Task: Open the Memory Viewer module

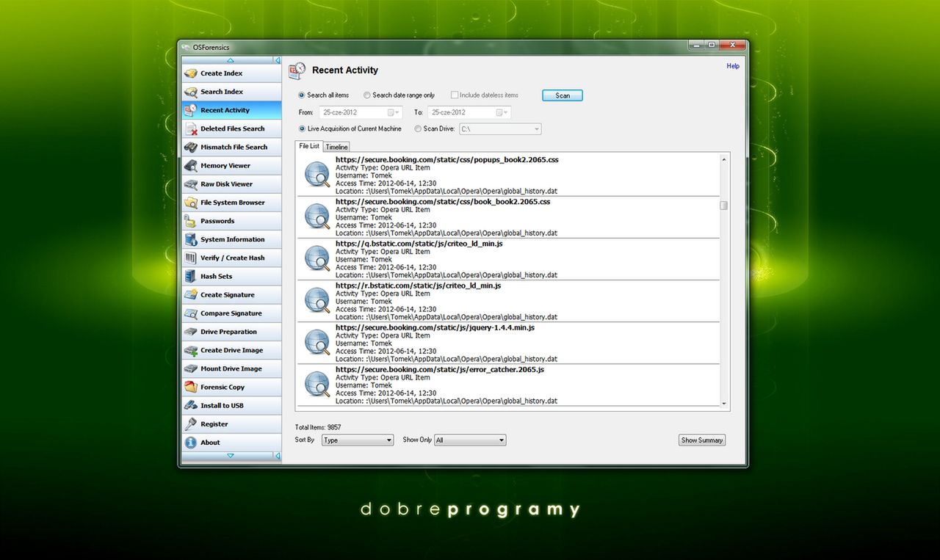Action: click(231, 166)
